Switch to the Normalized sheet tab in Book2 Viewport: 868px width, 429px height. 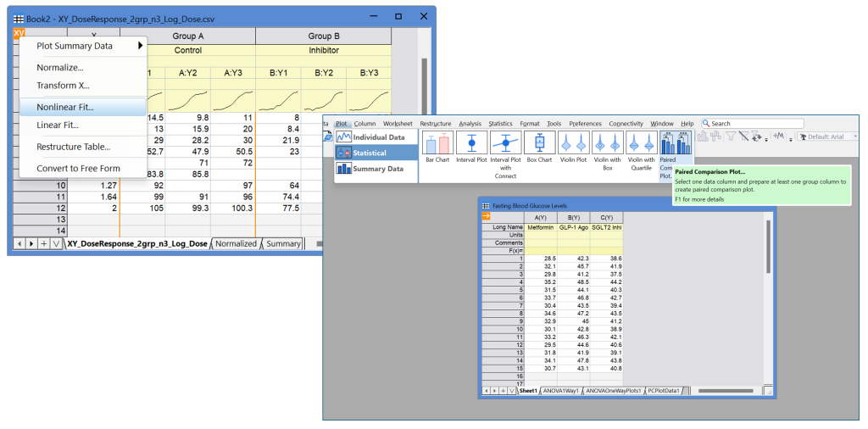(236, 243)
